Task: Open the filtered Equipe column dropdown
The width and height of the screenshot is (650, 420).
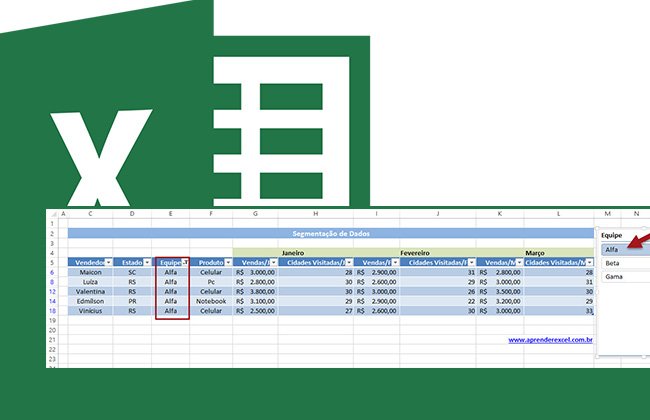Action: click(x=185, y=262)
